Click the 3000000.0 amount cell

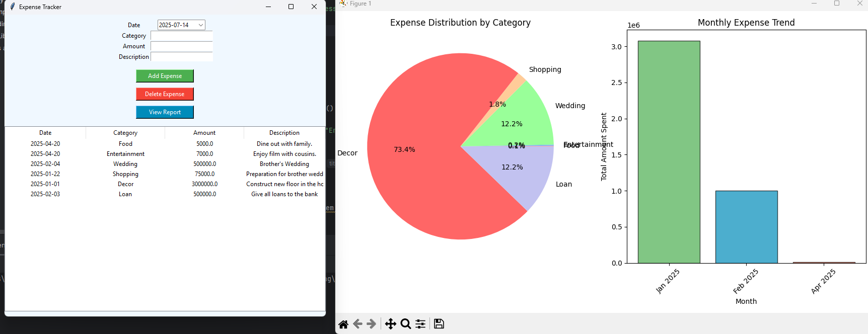pyautogui.click(x=204, y=184)
